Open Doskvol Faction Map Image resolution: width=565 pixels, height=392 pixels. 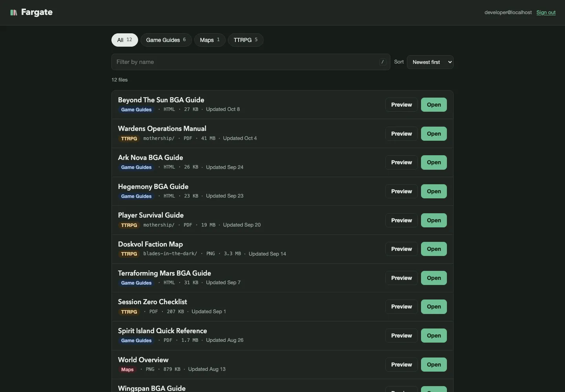[434, 249]
